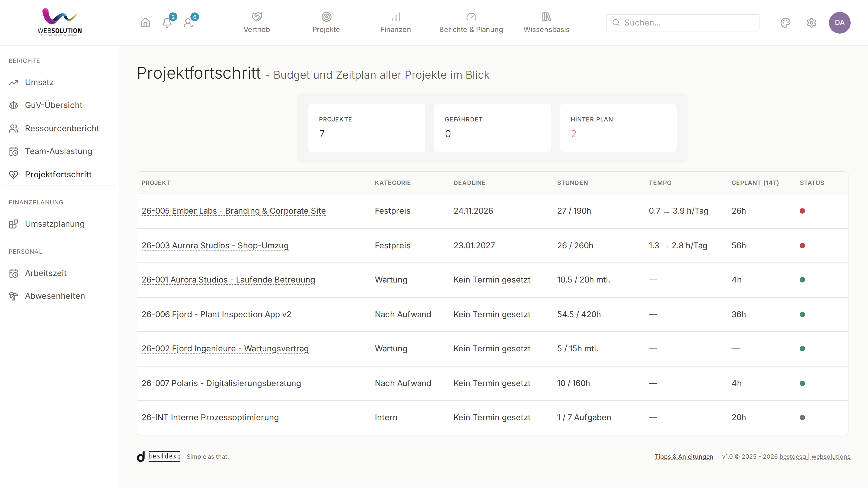Click the Ressourcenbericht people icon
The image size is (868, 488).
14,128
